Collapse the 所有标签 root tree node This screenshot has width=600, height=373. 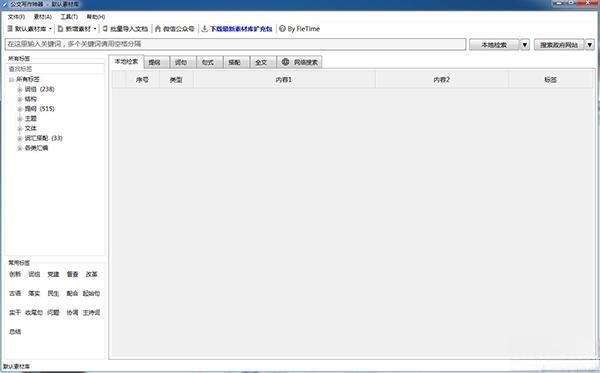click(x=11, y=80)
